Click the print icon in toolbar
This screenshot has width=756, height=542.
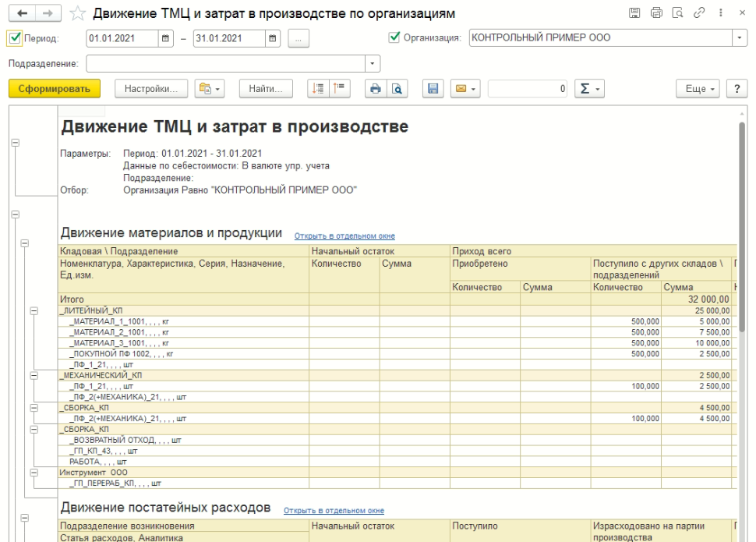[375, 90]
